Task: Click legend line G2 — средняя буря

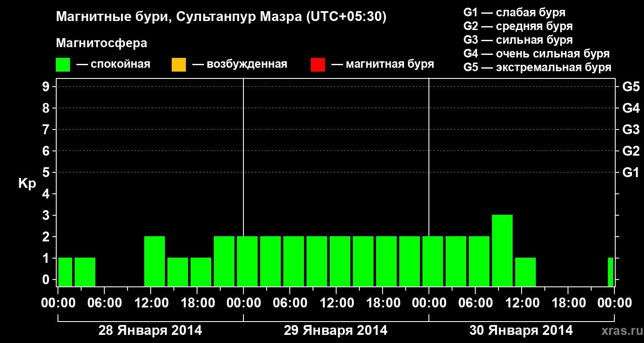Action: [518, 26]
